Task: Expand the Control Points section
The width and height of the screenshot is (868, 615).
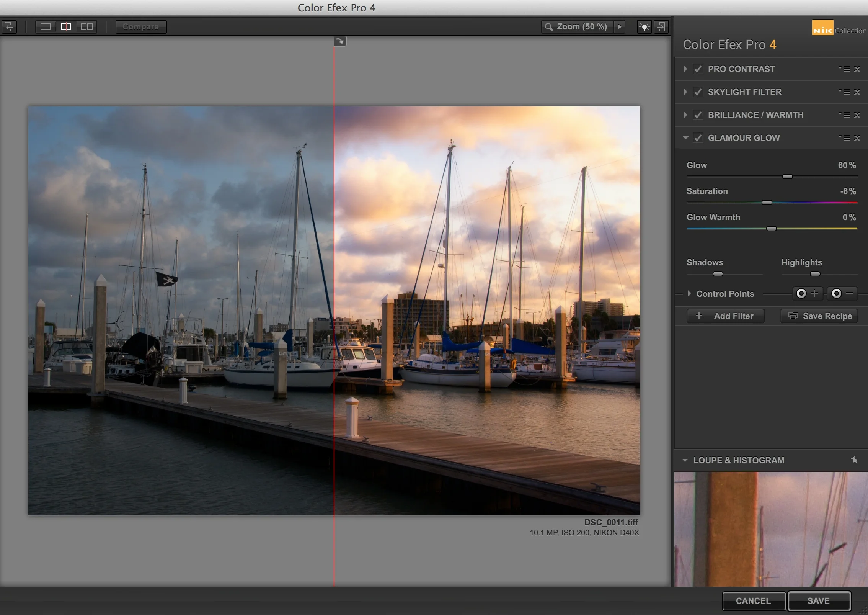Action: click(689, 294)
